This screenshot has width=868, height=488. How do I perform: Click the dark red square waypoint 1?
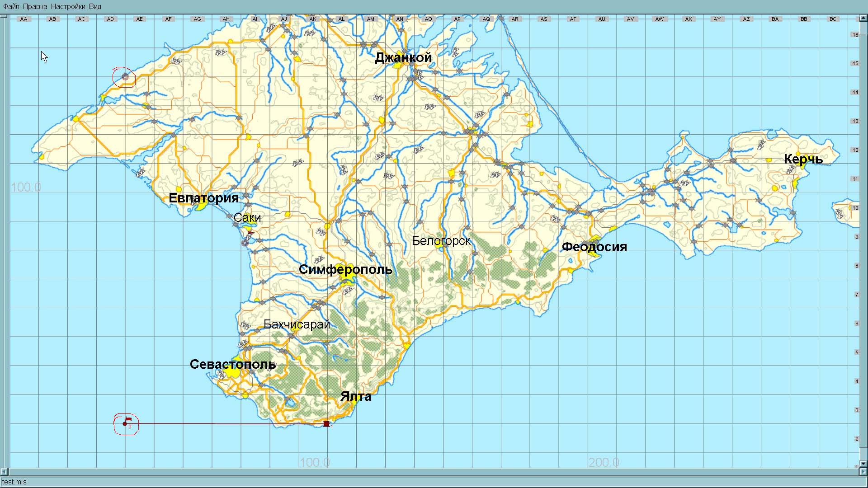(x=326, y=424)
